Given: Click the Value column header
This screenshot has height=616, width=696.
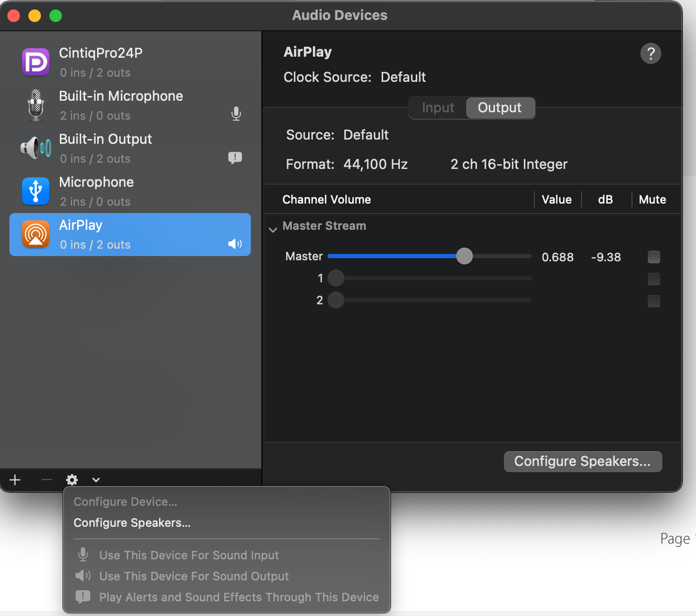Looking at the screenshot, I should click(x=556, y=199).
